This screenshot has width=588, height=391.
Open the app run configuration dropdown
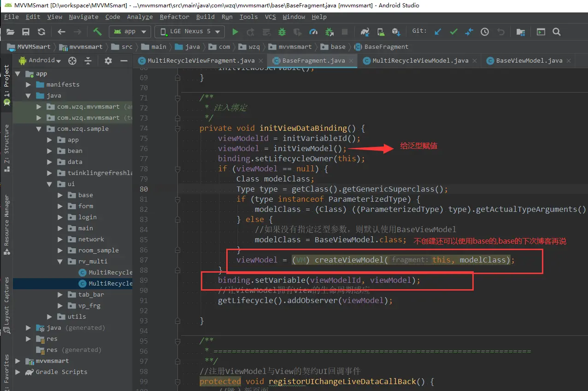130,32
